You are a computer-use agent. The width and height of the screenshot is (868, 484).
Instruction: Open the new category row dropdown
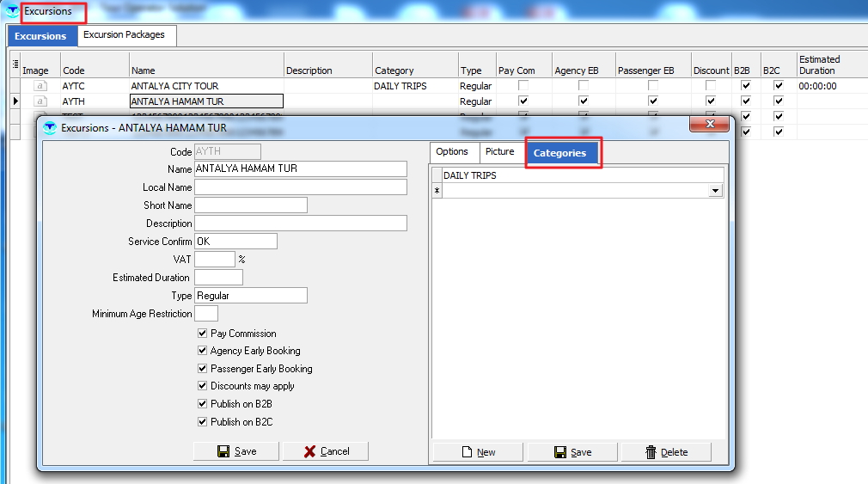[715, 191]
